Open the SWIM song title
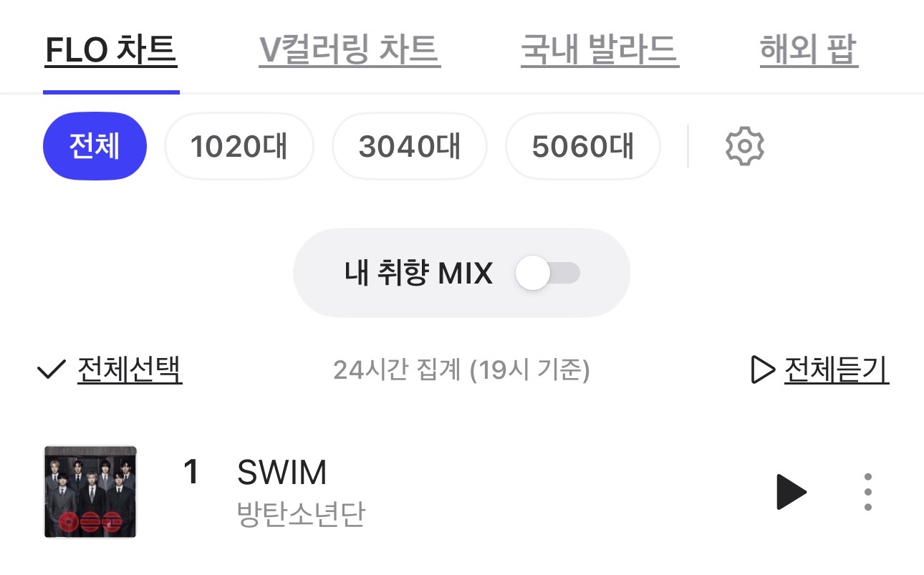 click(281, 473)
